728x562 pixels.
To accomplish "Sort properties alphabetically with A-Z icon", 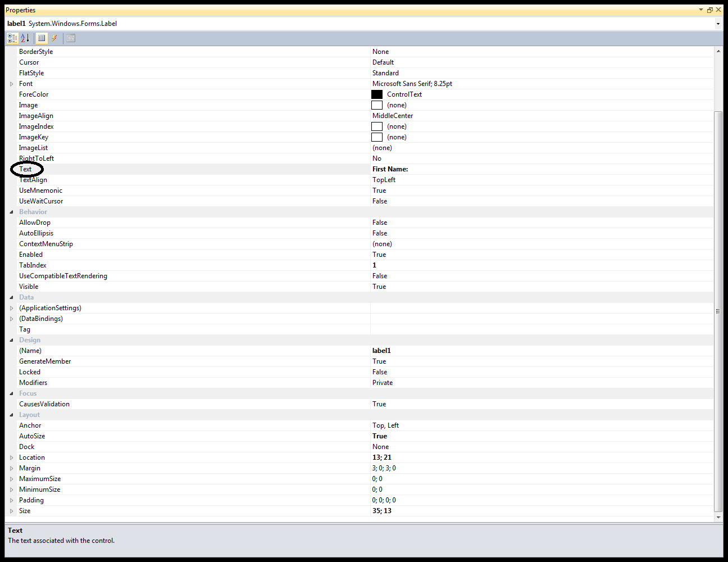I will [x=25, y=38].
